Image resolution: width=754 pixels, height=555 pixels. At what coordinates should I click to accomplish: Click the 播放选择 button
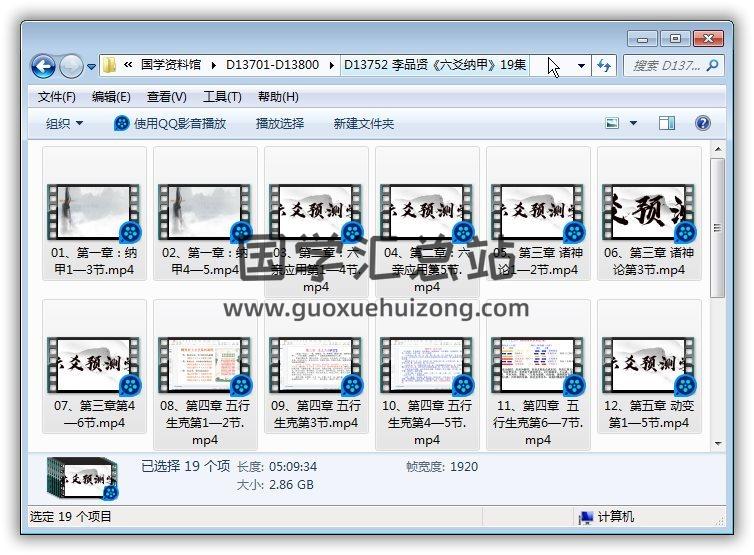pyautogui.click(x=280, y=123)
